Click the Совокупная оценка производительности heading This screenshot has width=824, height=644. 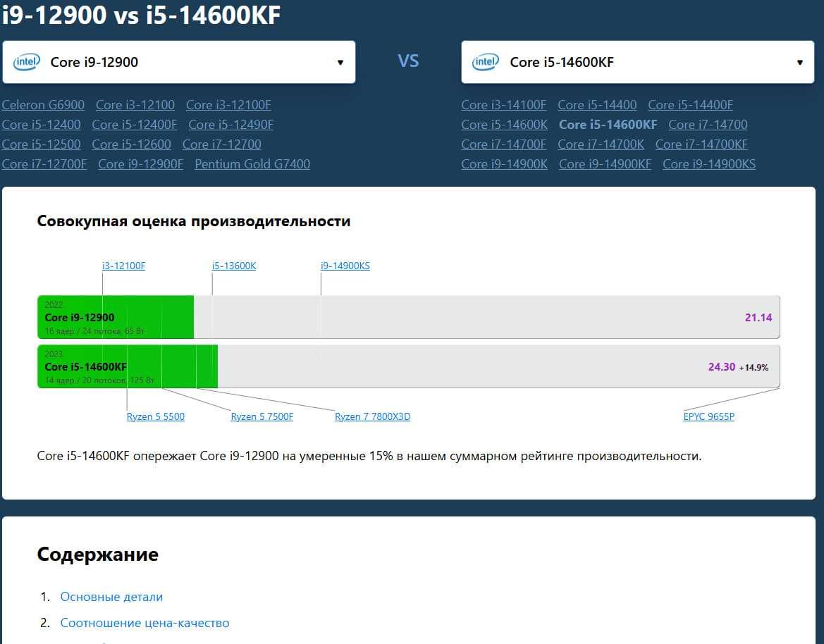[193, 221]
